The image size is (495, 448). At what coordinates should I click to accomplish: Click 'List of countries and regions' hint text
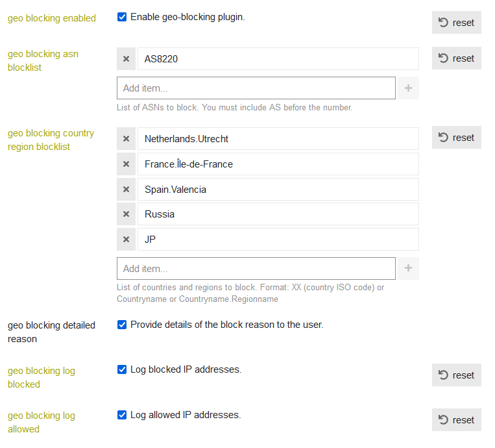coord(250,293)
